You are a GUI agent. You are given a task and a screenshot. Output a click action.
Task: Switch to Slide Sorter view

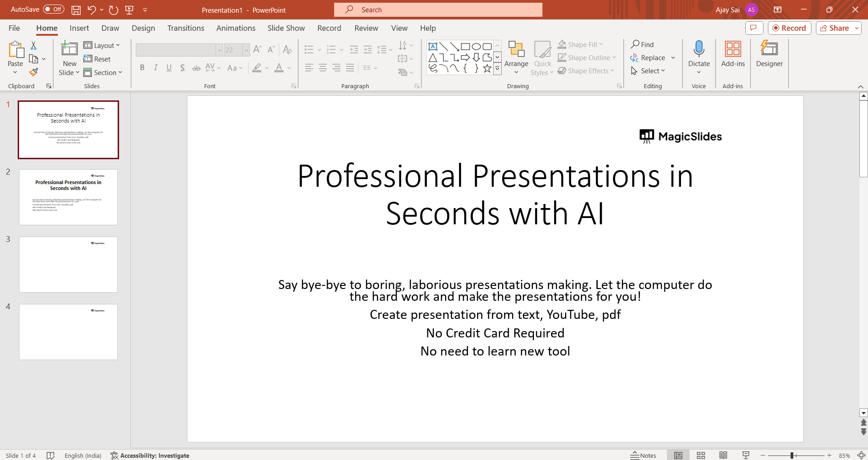700,455
